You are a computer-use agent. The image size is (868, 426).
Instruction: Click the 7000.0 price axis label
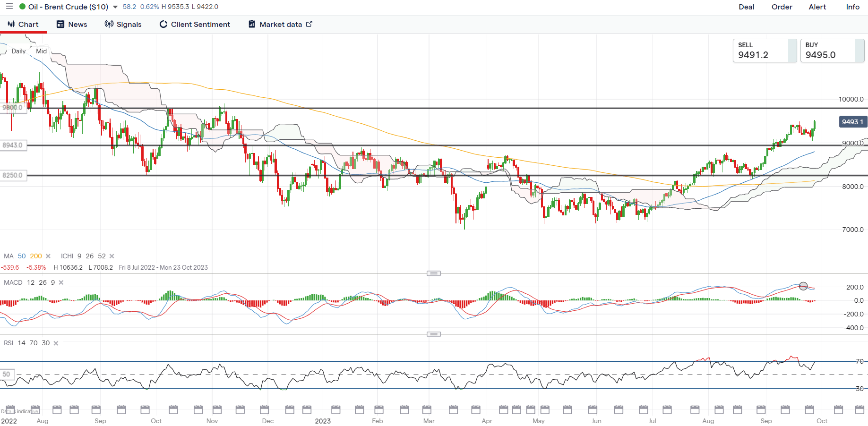tap(853, 230)
